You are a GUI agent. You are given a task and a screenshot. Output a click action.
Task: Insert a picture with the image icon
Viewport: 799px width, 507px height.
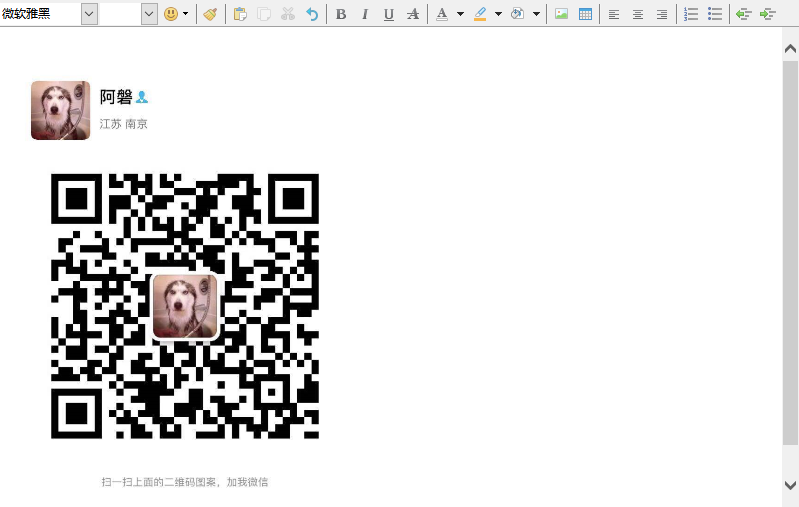[x=561, y=14]
